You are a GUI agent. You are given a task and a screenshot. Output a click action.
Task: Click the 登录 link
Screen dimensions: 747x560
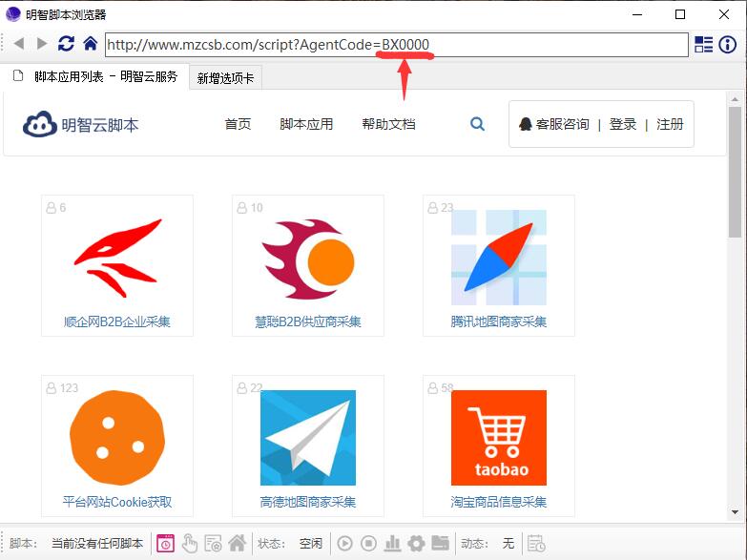click(623, 124)
